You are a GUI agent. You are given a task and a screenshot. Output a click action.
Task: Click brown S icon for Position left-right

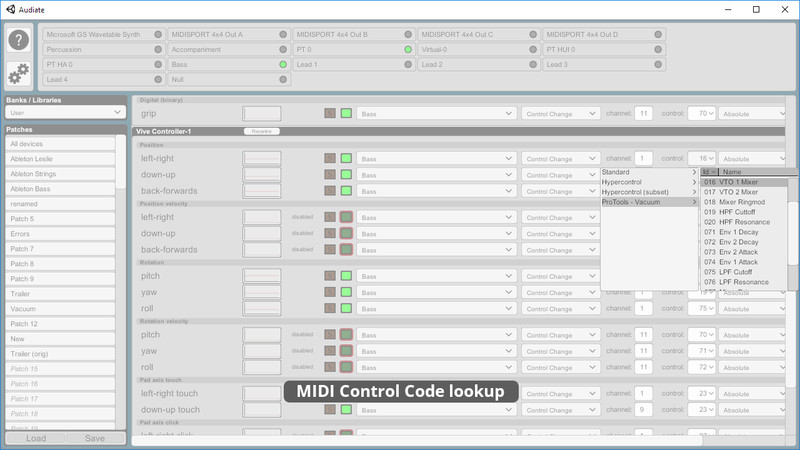click(330, 158)
